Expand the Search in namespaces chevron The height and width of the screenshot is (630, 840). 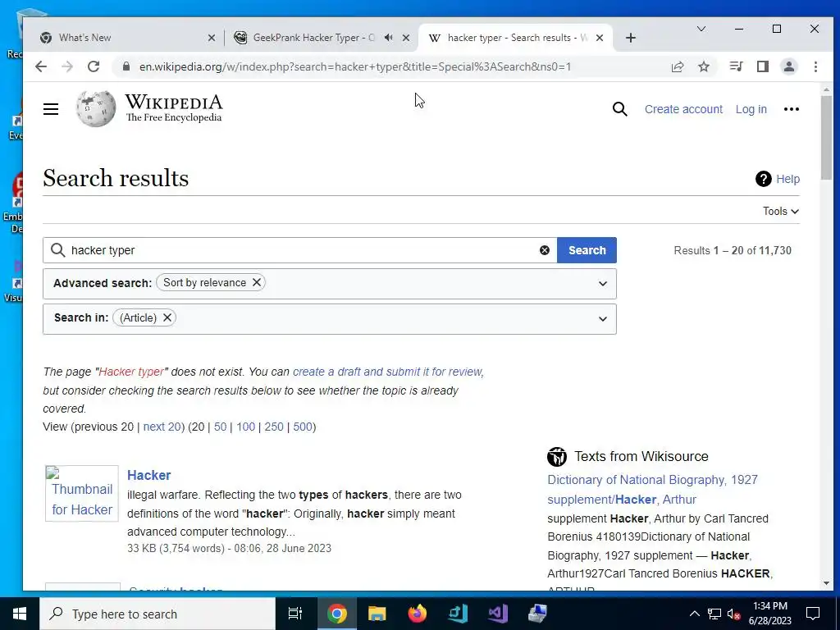(603, 319)
